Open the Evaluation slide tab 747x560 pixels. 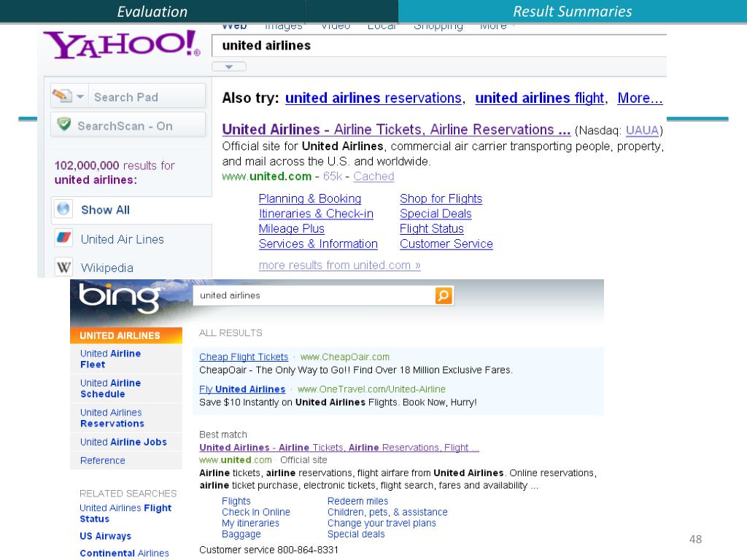[x=152, y=12]
